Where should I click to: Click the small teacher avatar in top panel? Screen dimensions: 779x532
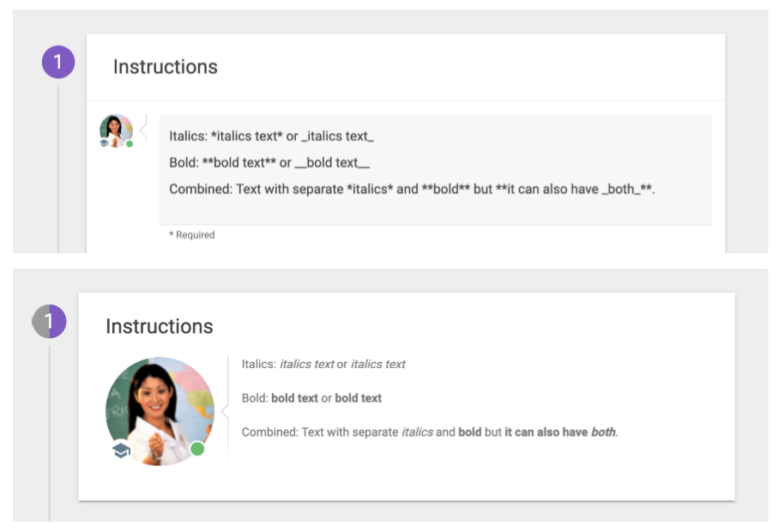point(117,130)
